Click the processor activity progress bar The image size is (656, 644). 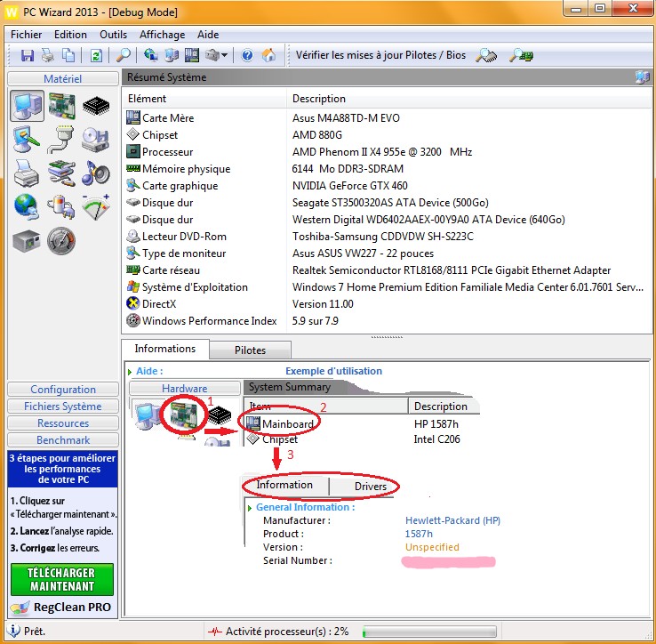point(429,632)
